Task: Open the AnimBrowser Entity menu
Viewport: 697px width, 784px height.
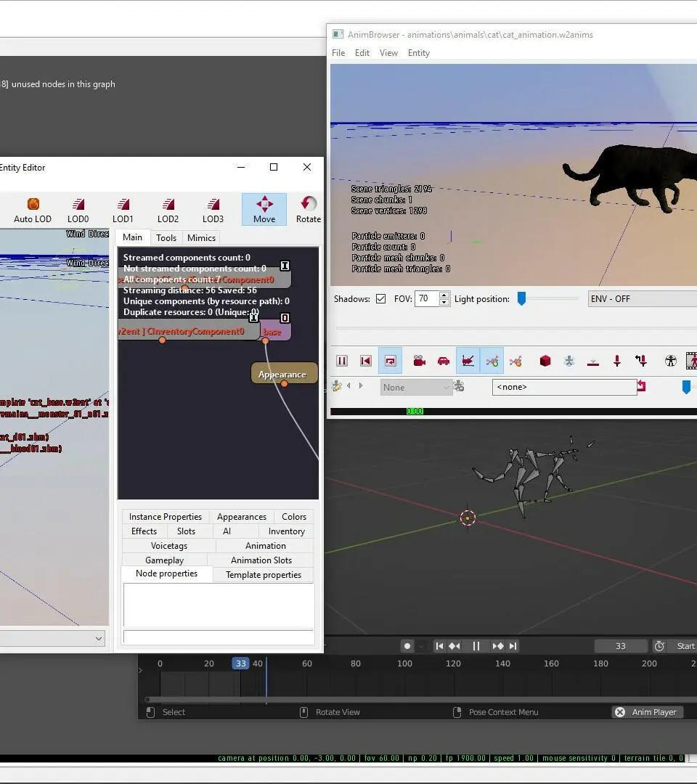Action: coord(418,53)
